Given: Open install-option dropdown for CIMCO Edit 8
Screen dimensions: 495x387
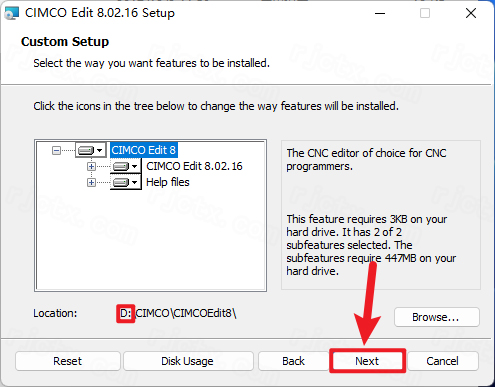Looking at the screenshot, I should click(x=91, y=150).
